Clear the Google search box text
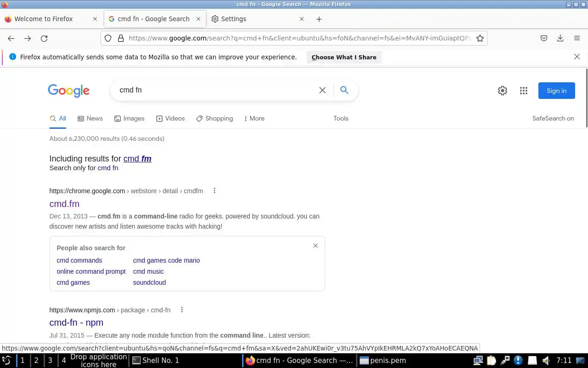The height and width of the screenshot is (368, 588). pos(322,90)
